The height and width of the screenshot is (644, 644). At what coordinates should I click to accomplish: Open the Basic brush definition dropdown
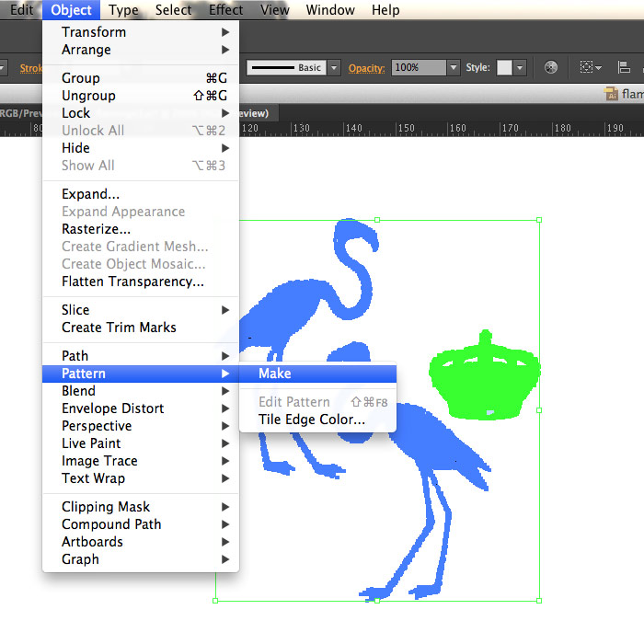pyautogui.click(x=334, y=67)
